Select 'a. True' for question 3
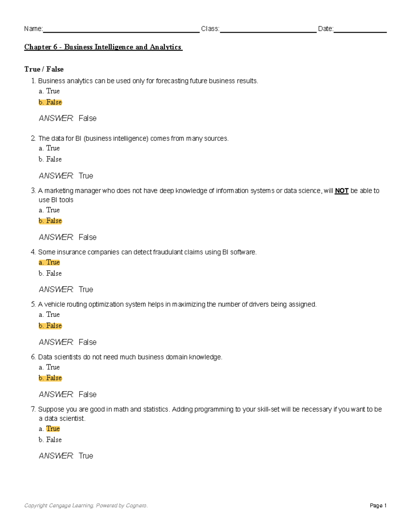411x532 pixels. (x=49, y=210)
